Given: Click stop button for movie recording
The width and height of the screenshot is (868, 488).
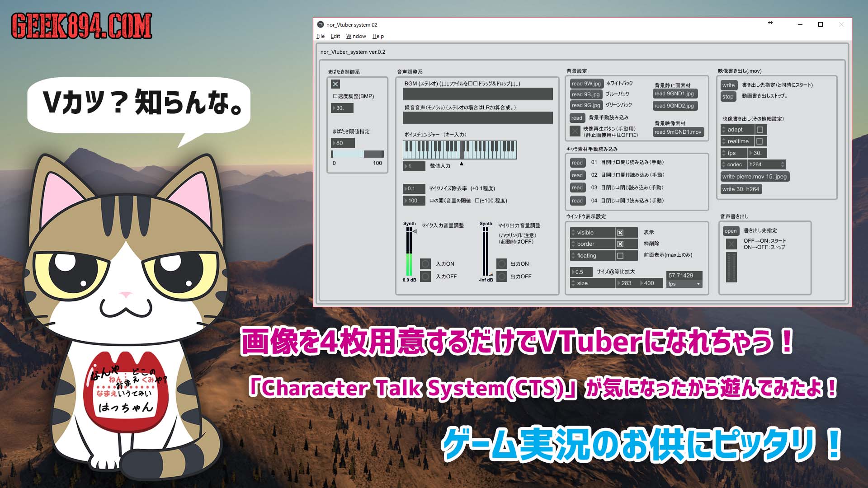Looking at the screenshot, I should (727, 97).
